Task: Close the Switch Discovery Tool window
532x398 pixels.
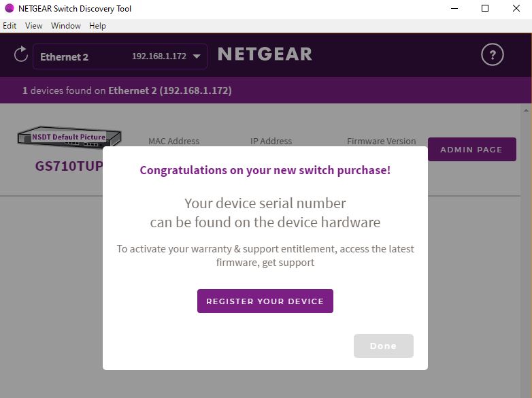Action: [516, 9]
